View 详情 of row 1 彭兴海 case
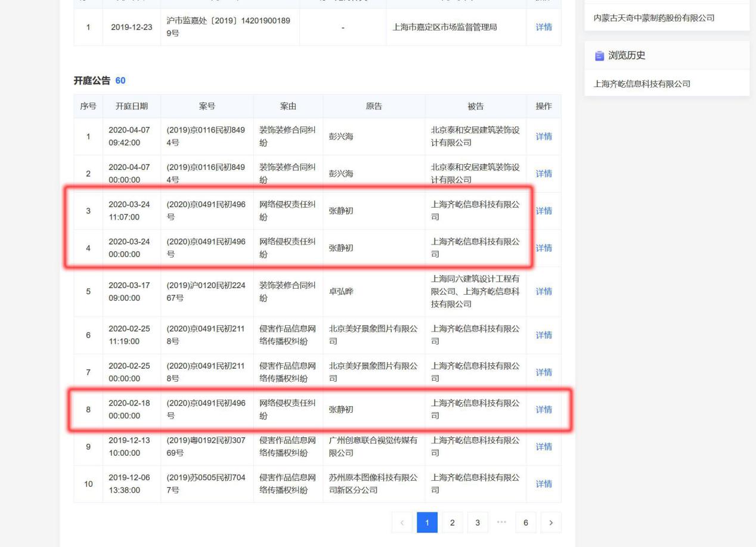This screenshot has width=756, height=547. click(543, 136)
